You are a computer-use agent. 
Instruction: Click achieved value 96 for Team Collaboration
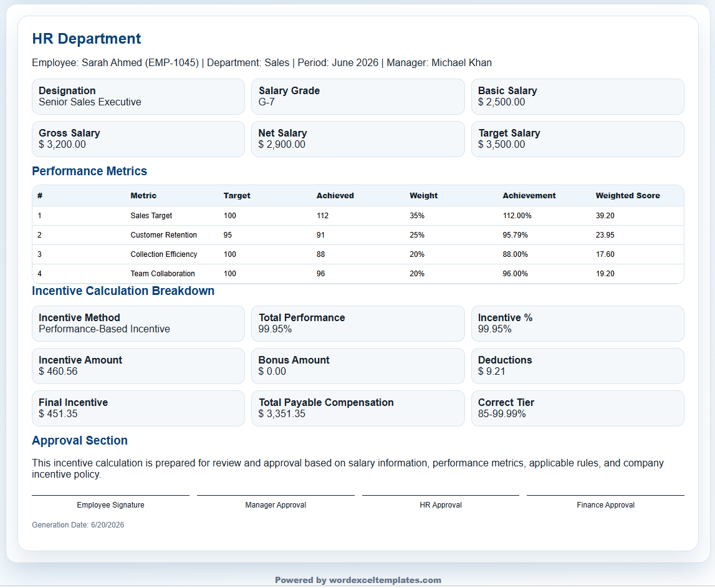(320, 274)
